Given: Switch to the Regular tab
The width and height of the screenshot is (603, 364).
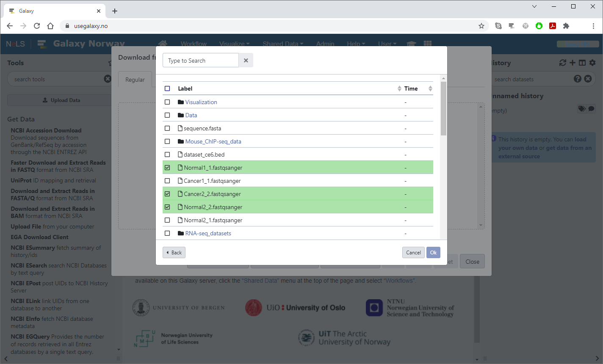Looking at the screenshot, I should (x=135, y=80).
